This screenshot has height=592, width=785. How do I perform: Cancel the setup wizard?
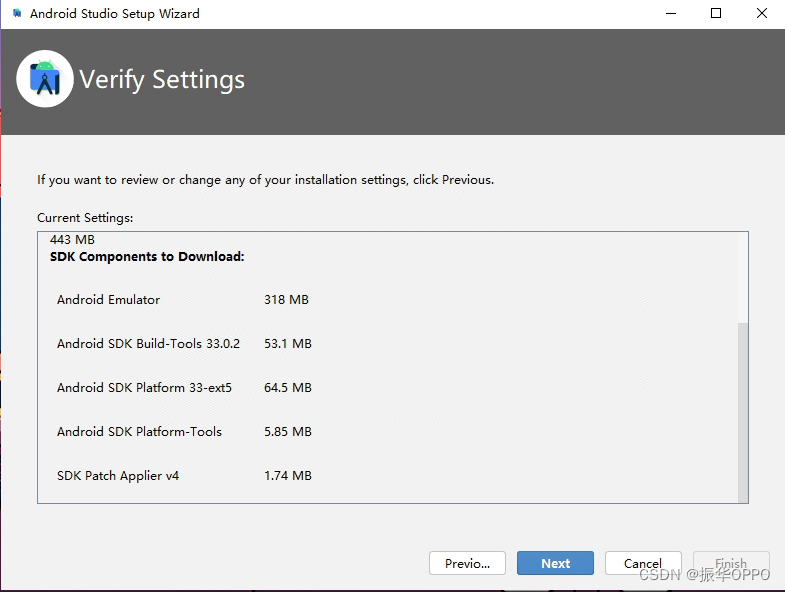643,563
